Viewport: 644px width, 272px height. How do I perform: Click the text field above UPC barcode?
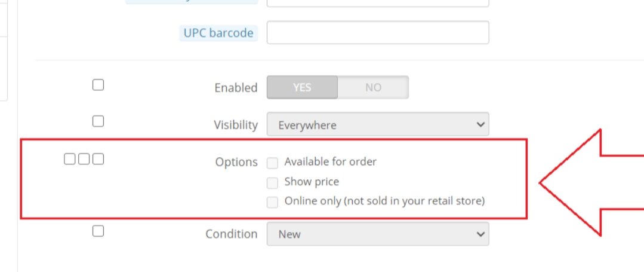point(377,3)
